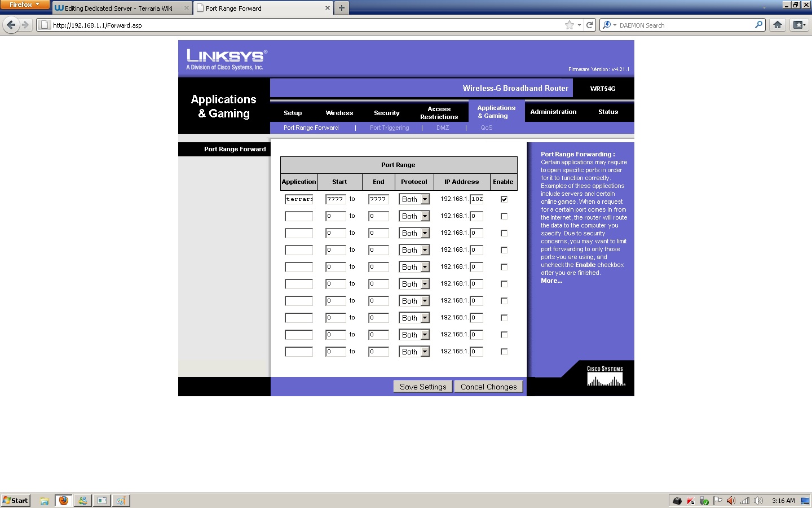Click the search magnifier in DAEMON Search box
Viewport: 812px width, 508px height.
(759, 25)
